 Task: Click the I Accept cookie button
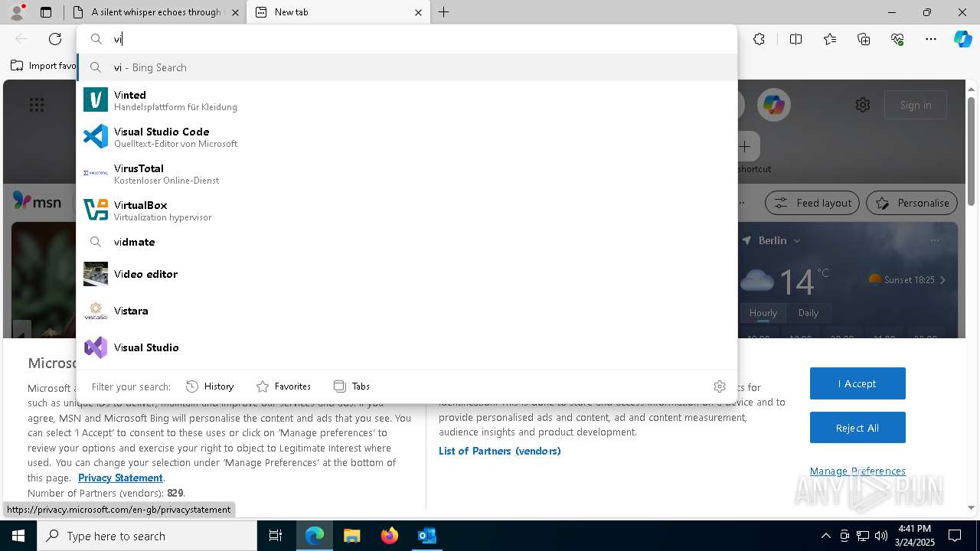[857, 383]
